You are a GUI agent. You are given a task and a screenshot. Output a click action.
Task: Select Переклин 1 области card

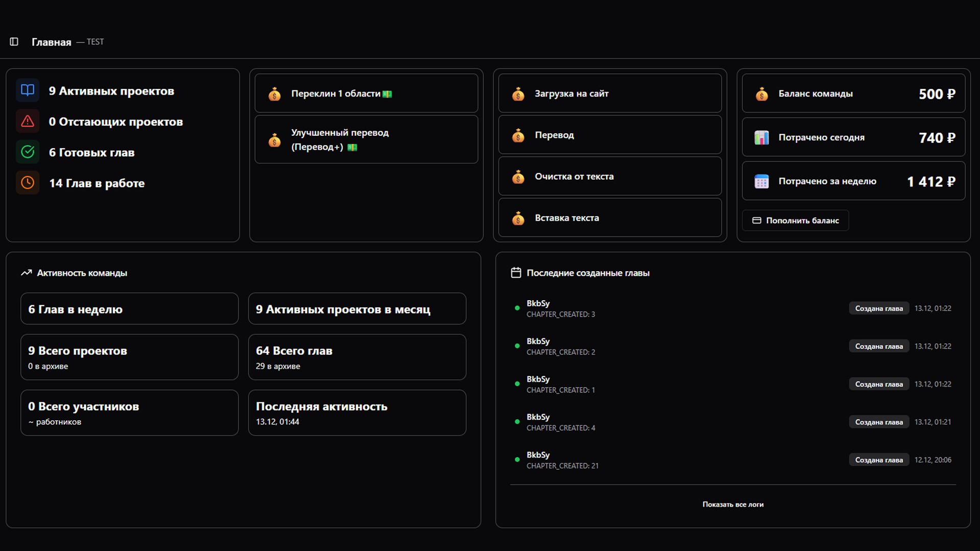(366, 93)
